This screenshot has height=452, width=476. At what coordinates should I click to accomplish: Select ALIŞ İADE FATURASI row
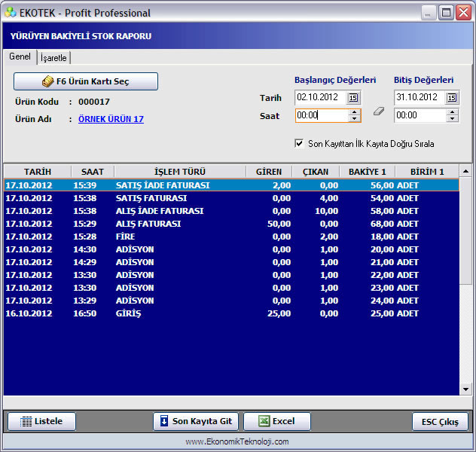pos(232,211)
